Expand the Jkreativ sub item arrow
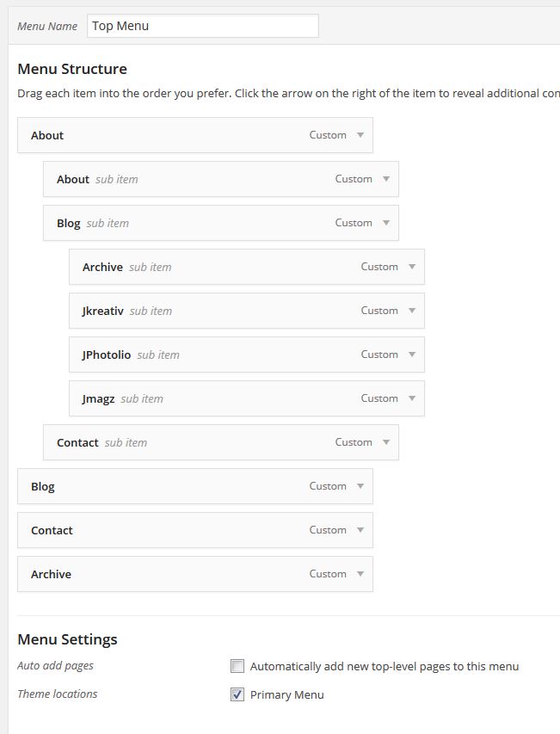The width and height of the screenshot is (560, 734). [412, 311]
